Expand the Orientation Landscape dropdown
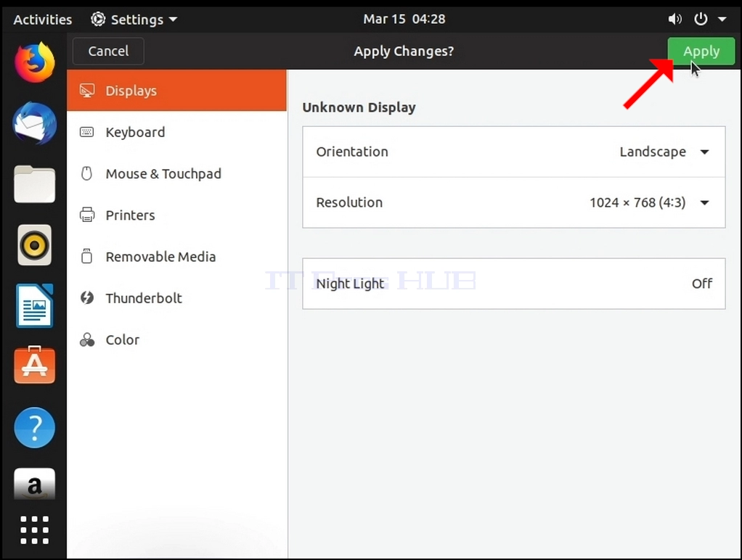This screenshot has height=560, width=742. coord(664,152)
